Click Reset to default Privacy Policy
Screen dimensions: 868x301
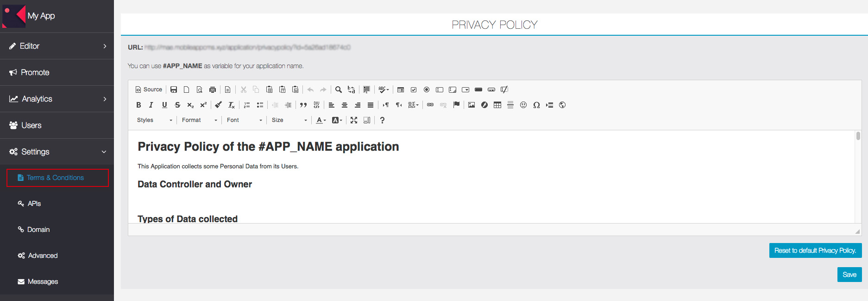pos(815,250)
